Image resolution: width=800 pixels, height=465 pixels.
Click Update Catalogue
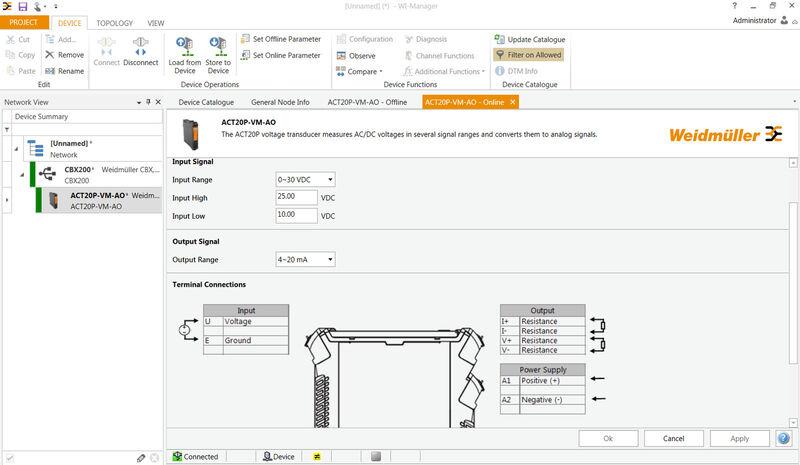(x=528, y=39)
